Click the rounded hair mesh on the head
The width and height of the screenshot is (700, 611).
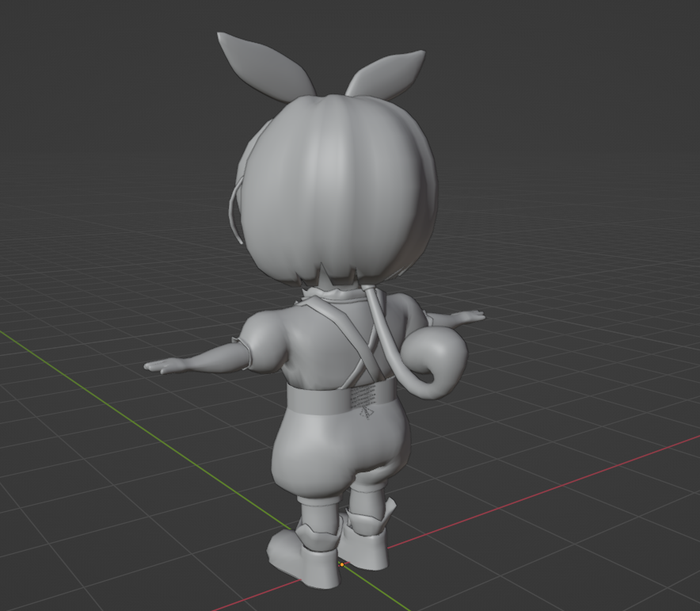click(x=337, y=190)
